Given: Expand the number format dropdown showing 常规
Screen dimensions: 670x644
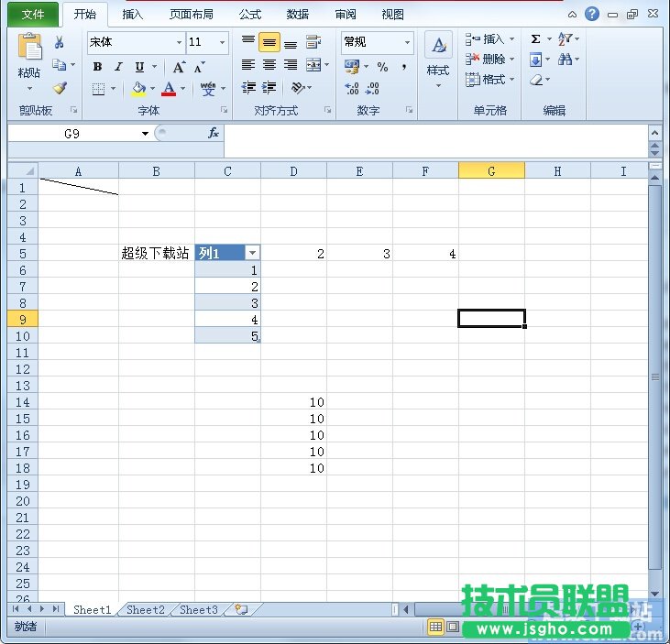Looking at the screenshot, I should tap(407, 42).
